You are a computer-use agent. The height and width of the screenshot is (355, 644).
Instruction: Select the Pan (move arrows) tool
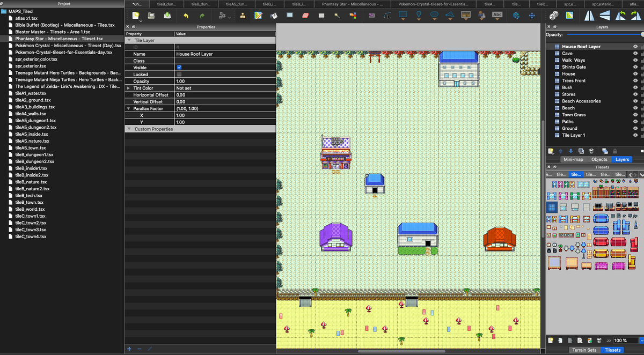(532, 16)
